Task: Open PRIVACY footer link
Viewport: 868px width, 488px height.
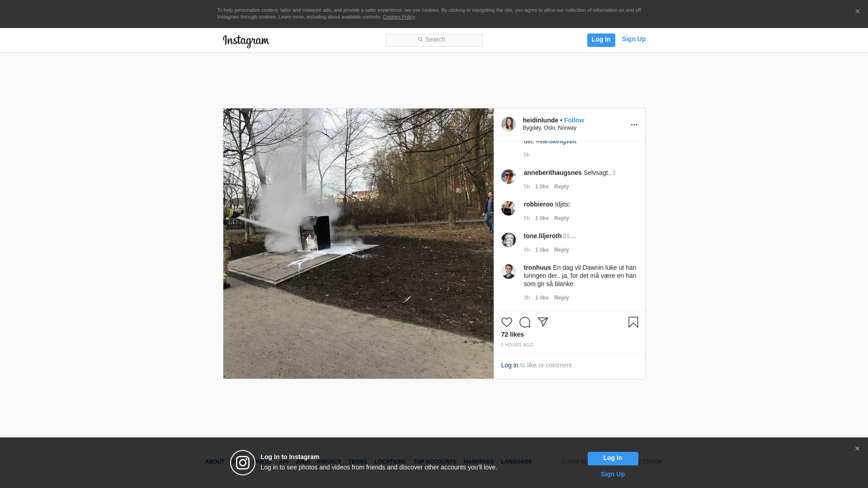Action: coord(329,462)
